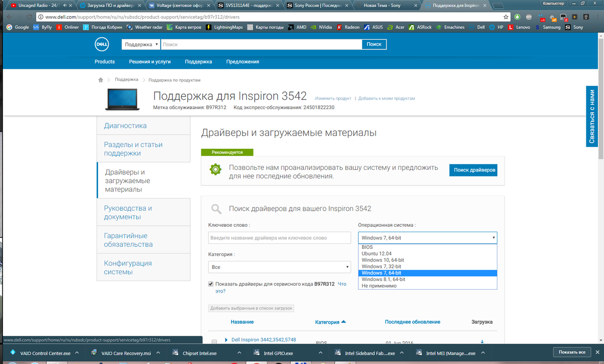604x364 pixels.
Task: Open menu arrow for Intel GPIO.exe download
Action: (x=321, y=353)
